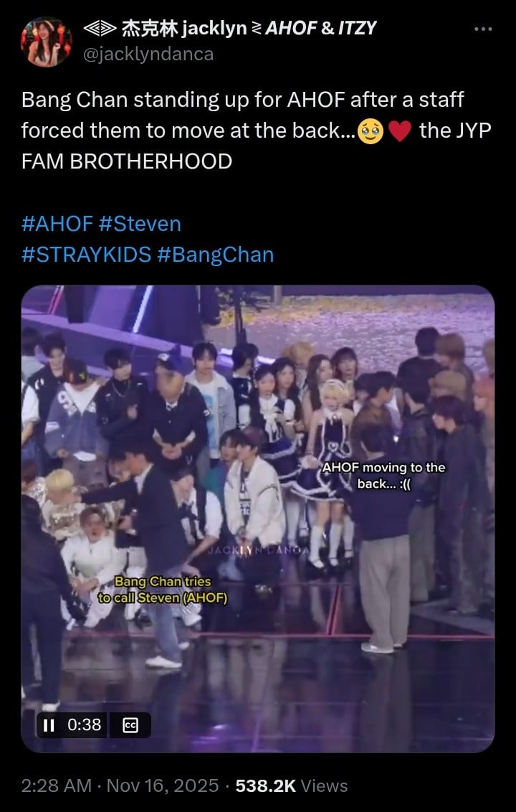516x812 pixels.
Task: Click the teary face emoji in tweet
Action: click(371, 131)
